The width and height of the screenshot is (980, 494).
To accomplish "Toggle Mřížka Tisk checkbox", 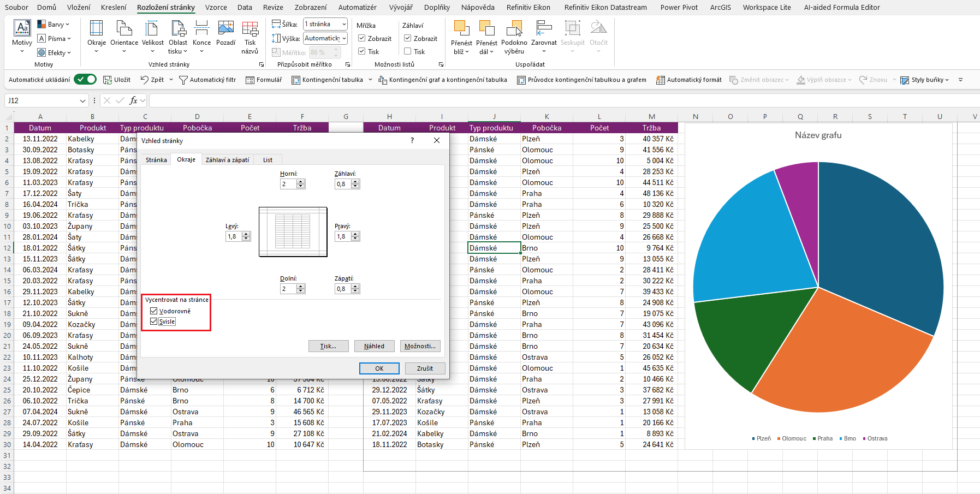I will pyautogui.click(x=361, y=51).
